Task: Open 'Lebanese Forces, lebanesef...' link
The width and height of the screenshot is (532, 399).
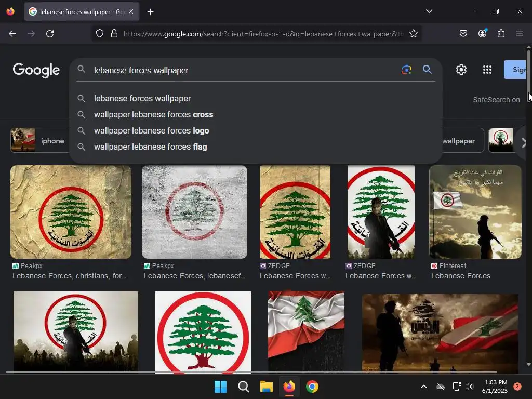Action: 194,276
